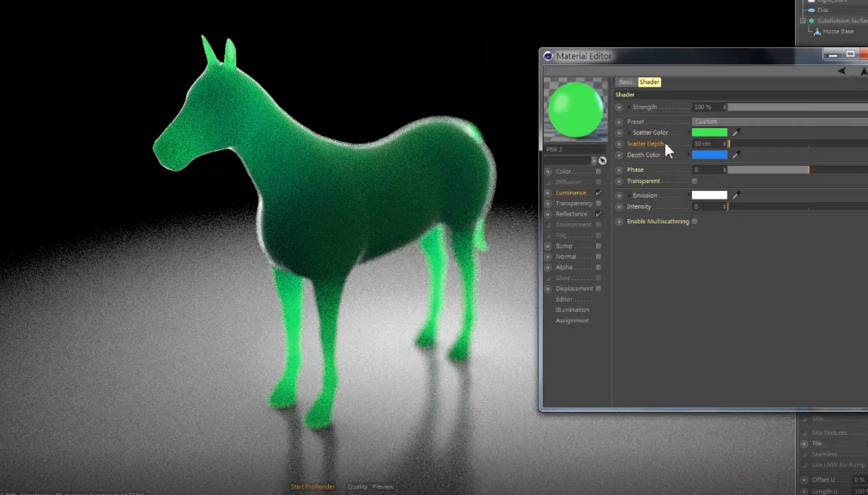Screen dimensions: 868x495
Task: Click the PBR.2 material name field
Action: tap(576, 150)
